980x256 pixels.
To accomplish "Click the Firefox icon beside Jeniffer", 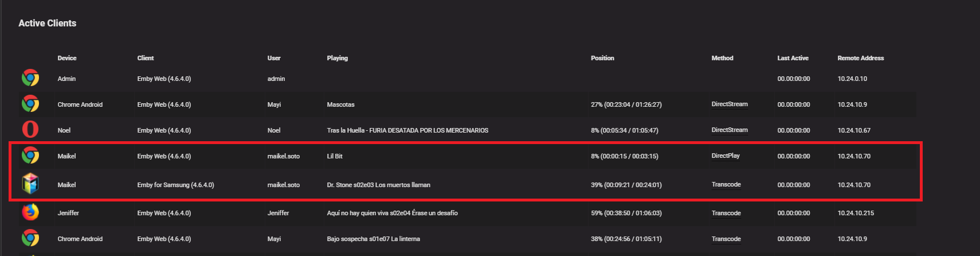I will click(x=30, y=212).
